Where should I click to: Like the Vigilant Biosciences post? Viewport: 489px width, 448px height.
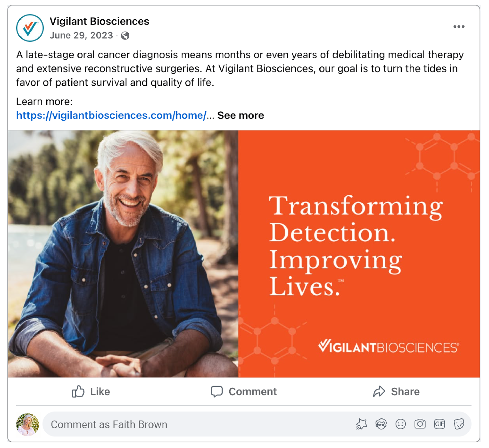click(91, 391)
